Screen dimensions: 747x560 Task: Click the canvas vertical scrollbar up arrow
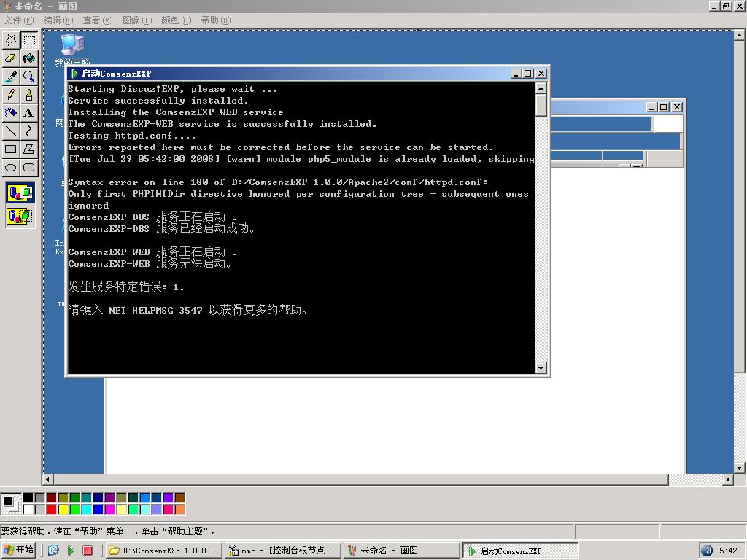click(x=740, y=35)
